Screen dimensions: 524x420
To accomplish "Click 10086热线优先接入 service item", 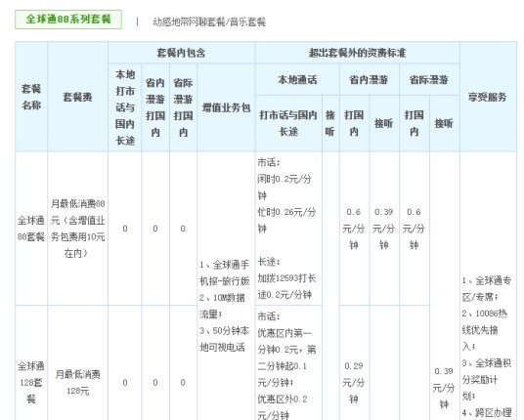I will click(485, 330).
